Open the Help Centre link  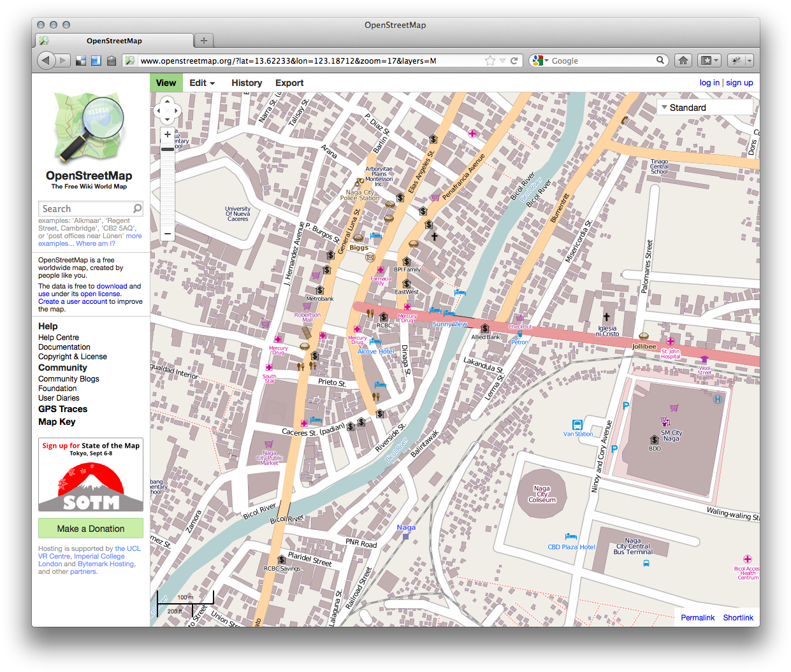(59, 338)
